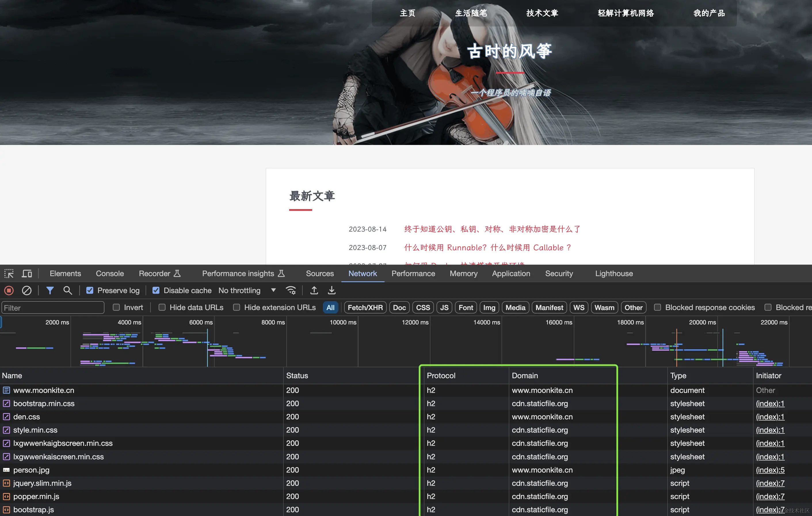Click the inspect element picker icon

9,273
